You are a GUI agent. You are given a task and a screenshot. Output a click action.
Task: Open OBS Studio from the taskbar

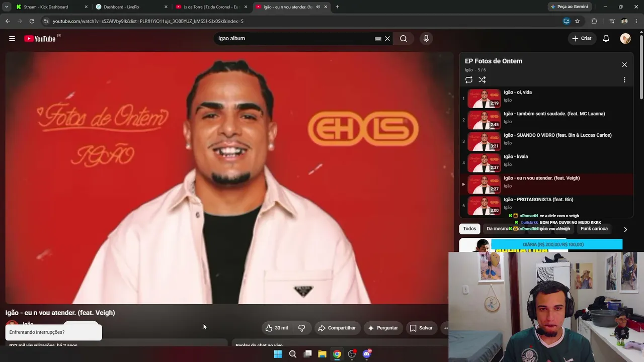tap(352, 354)
